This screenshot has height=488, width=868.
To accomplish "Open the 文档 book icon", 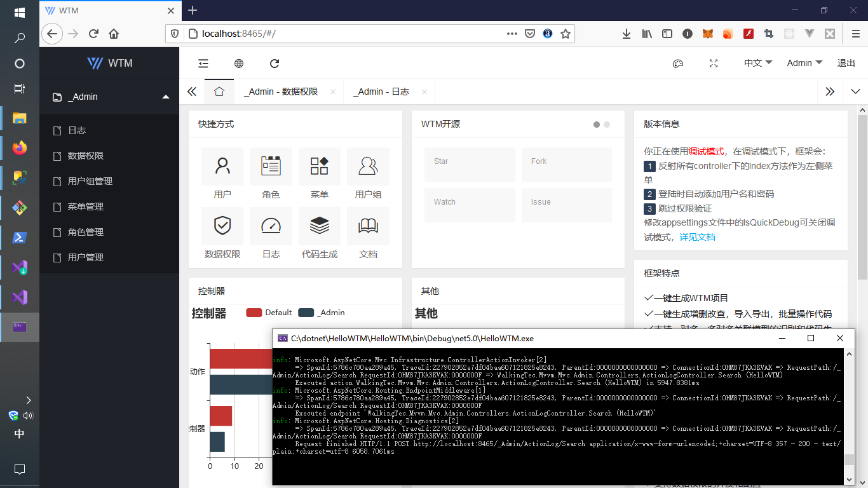I will [368, 226].
